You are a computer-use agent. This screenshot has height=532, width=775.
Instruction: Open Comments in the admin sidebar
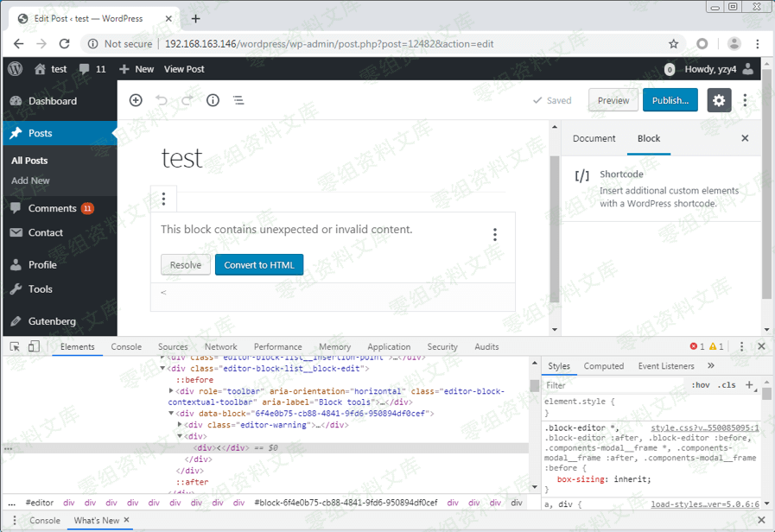click(x=52, y=208)
